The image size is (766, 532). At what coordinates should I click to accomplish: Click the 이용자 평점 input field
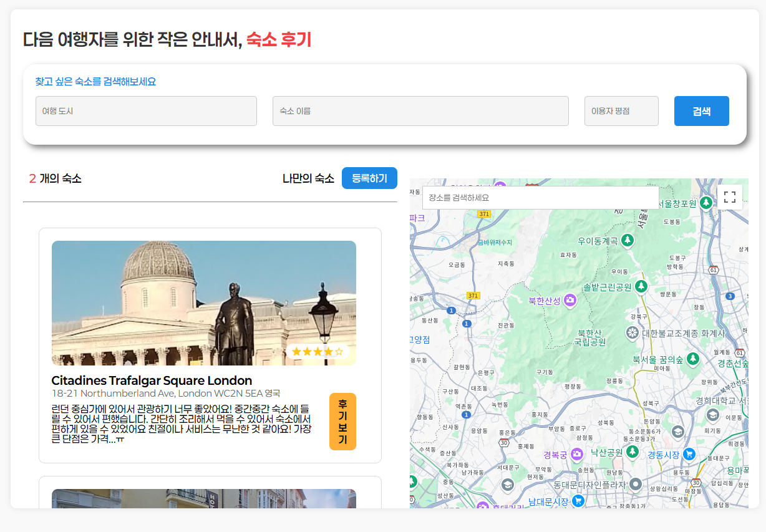[621, 111]
